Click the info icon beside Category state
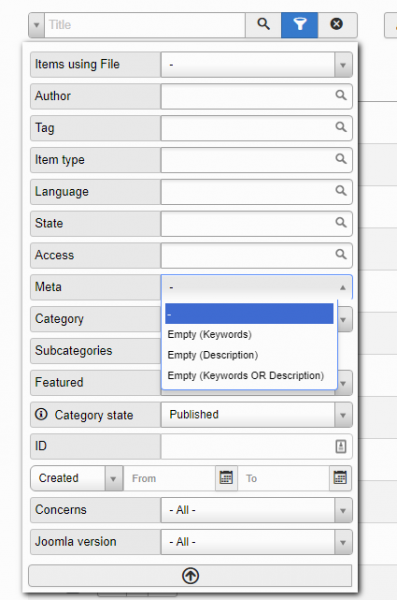Image resolution: width=397 pixels, height=600 pixels. pos(41,414)
